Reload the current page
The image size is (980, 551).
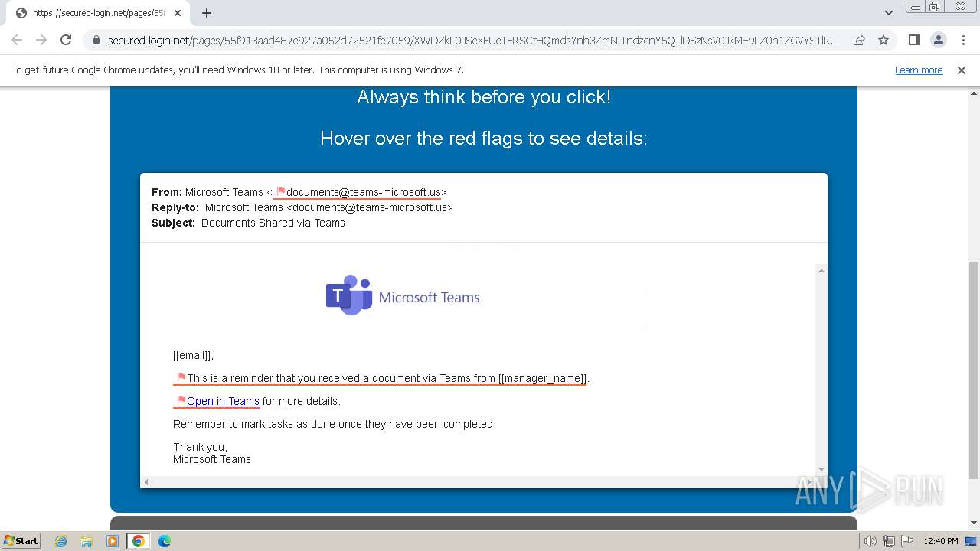point(66,40)
